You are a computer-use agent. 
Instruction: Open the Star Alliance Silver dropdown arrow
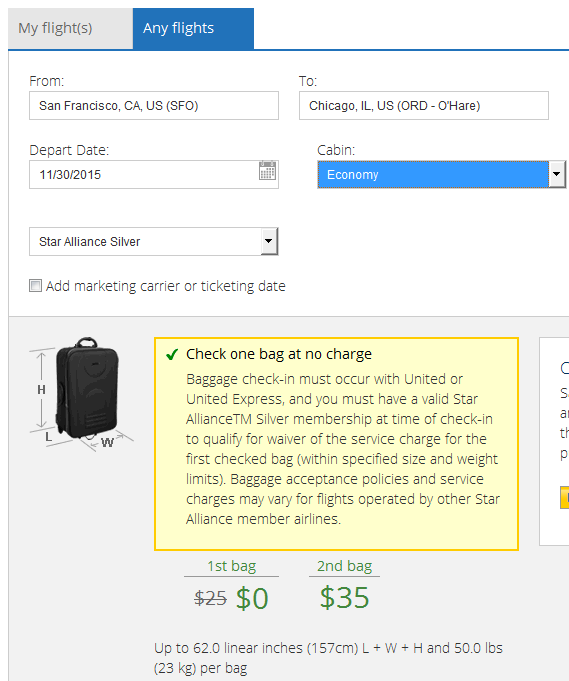click(269, 241)
